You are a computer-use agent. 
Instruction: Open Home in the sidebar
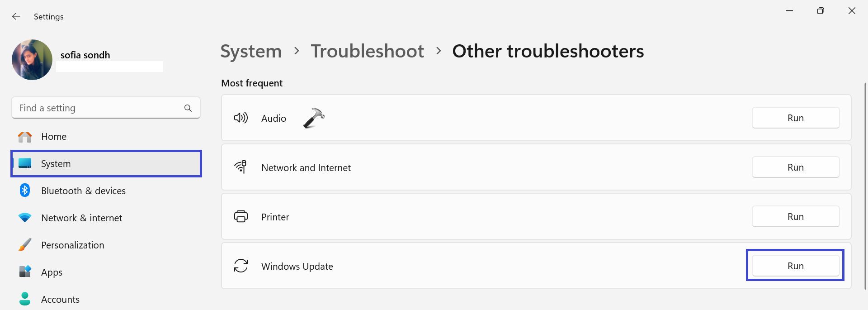point(54,137)
